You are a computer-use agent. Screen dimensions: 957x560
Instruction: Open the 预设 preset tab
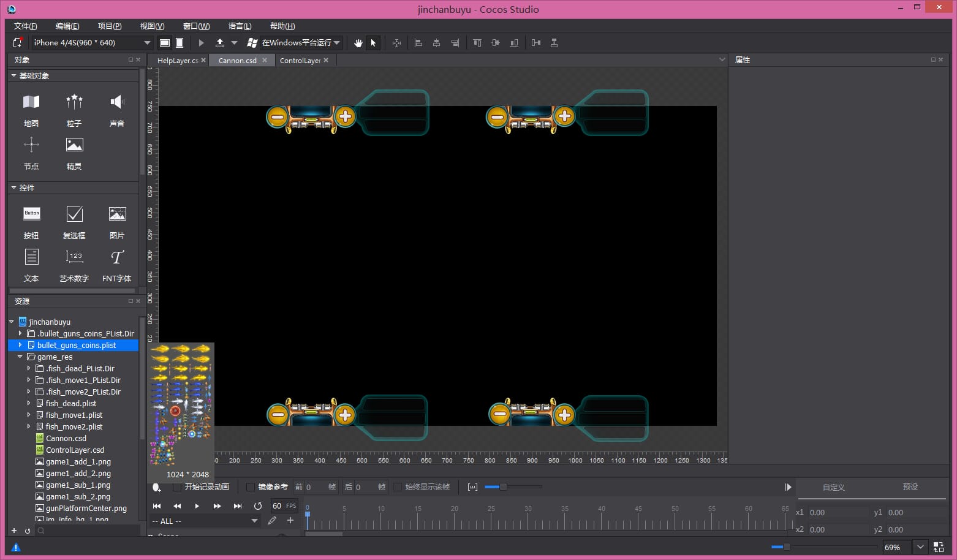tap(910, 487)
